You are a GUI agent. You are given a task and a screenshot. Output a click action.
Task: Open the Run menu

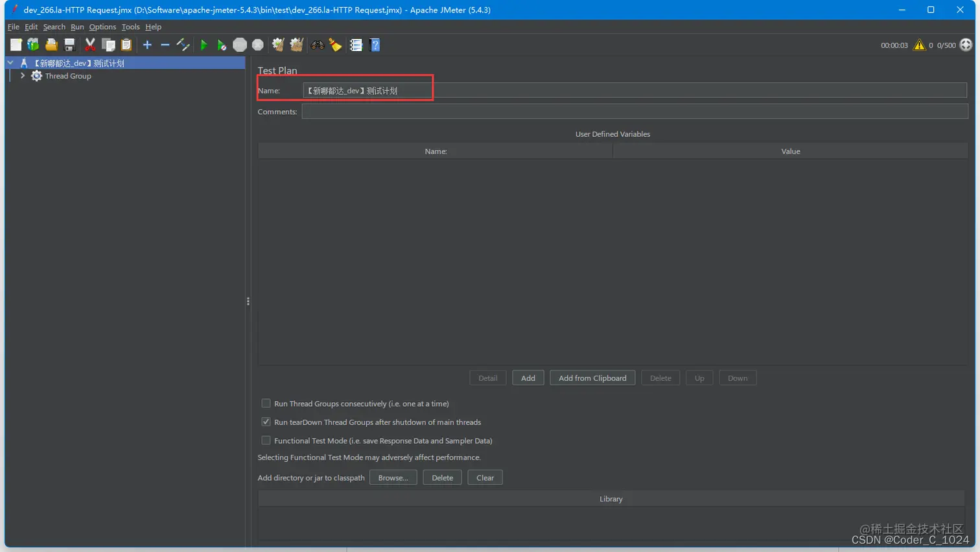point(77,27)
